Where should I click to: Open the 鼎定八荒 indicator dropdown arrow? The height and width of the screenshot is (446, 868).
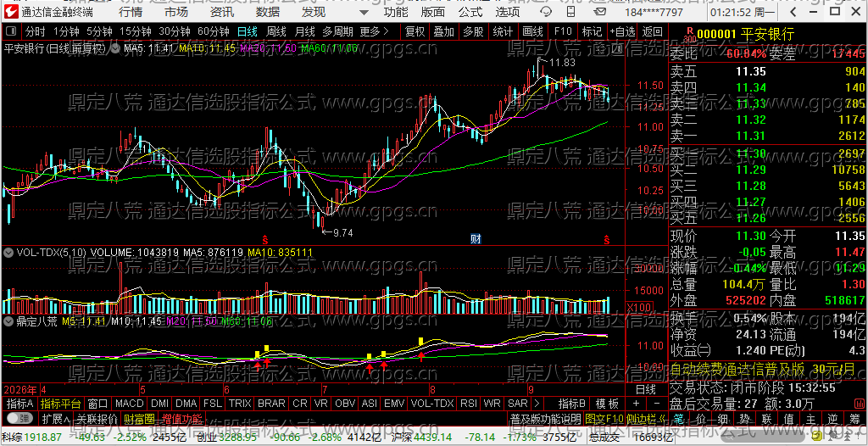coord(8,321)
